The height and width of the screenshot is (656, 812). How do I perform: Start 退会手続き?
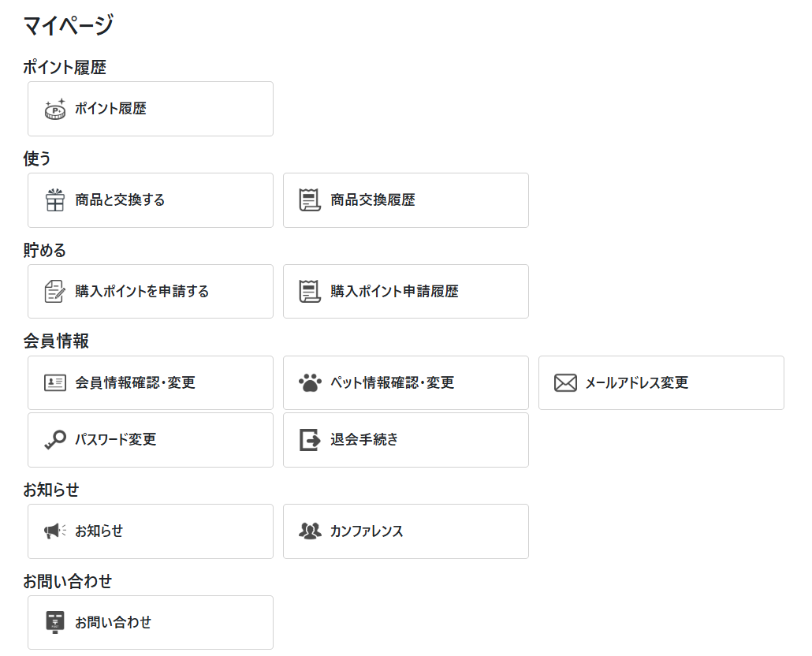pyautogui.click(x=406, y=440)
